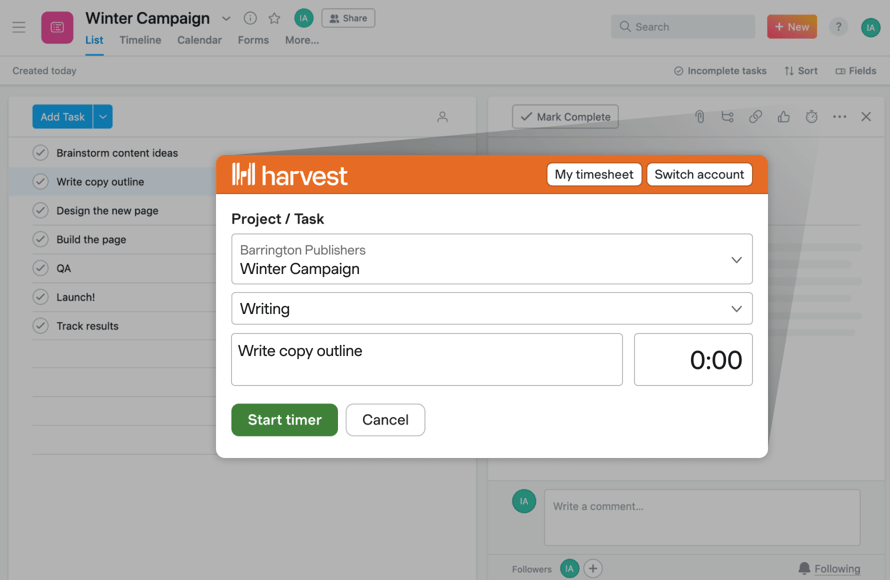Expand the Winter Campaign title dropdown arrow
Screen dimensions: 890x580
[x=226, y=19]
